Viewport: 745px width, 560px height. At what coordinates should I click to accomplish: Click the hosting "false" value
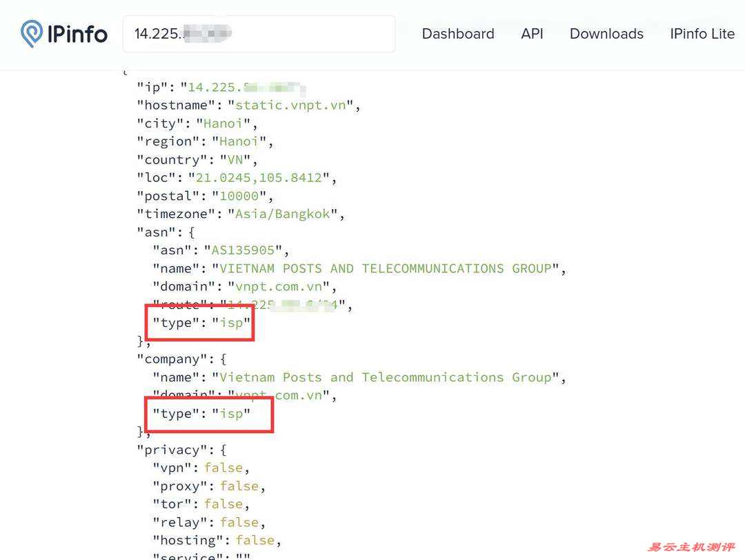255,540
